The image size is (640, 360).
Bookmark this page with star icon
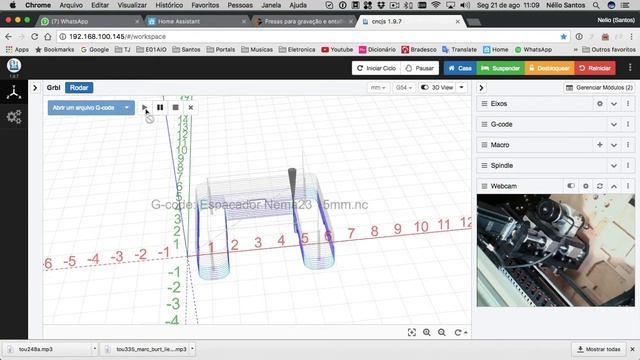point(564,37)
